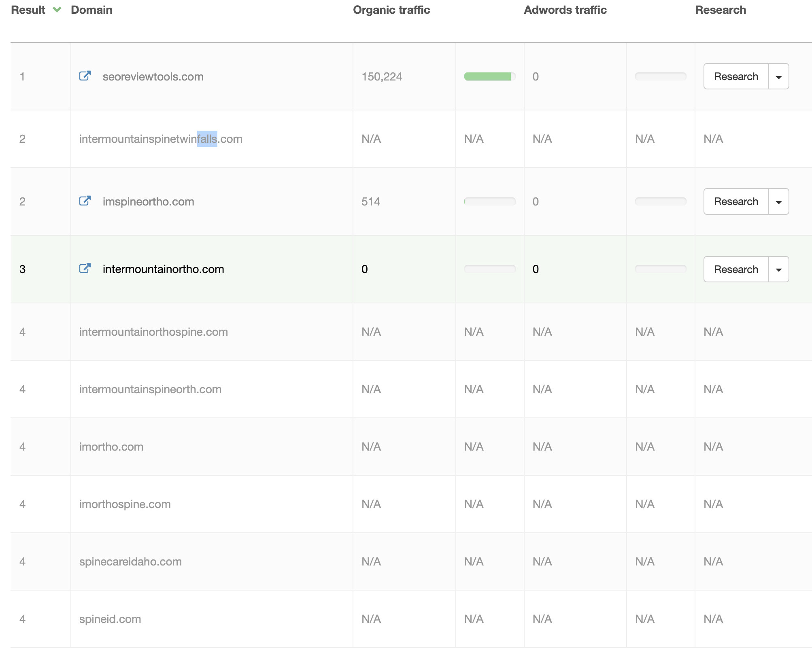Screen dimensions: 812x648
Task: Expand Research dropdown arrow for seoreviewtools.com
Action: pyautogui.click(x=778, y=77)
